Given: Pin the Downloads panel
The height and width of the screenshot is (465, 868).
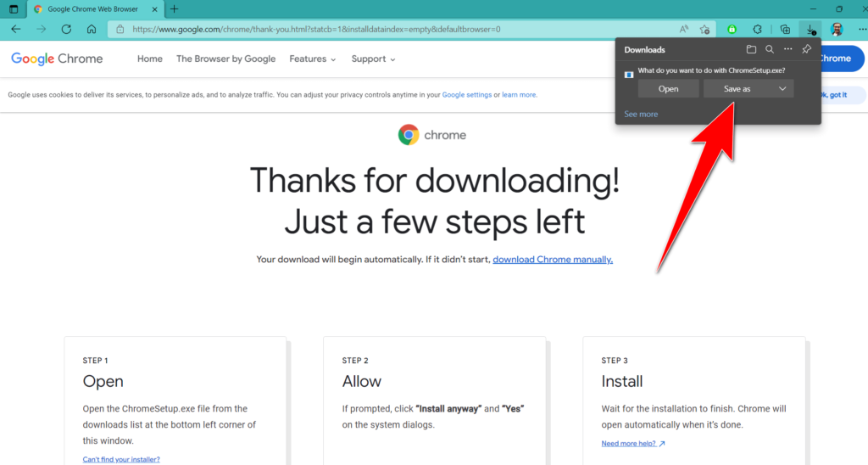Looking at the screenshot, I should (x=807, y=49).
